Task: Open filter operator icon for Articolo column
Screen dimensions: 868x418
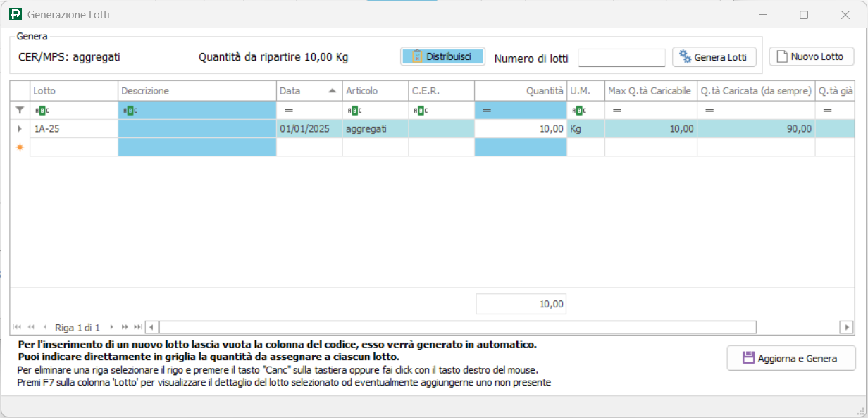Action: [x=354, y=110]
